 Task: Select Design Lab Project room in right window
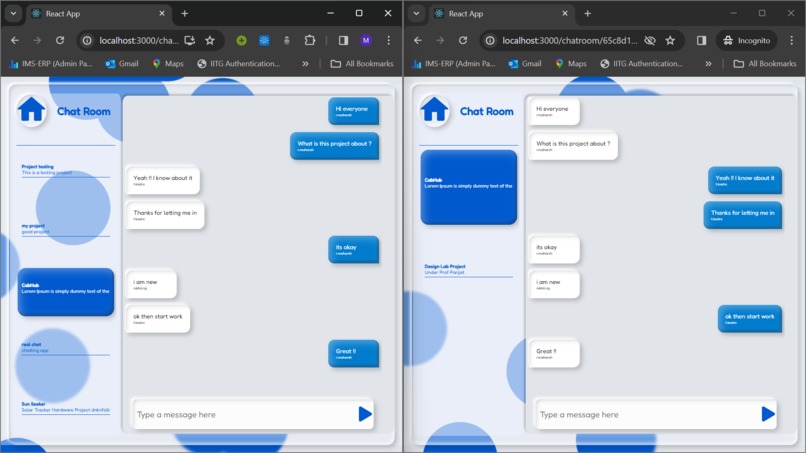(x=469, y=269)
